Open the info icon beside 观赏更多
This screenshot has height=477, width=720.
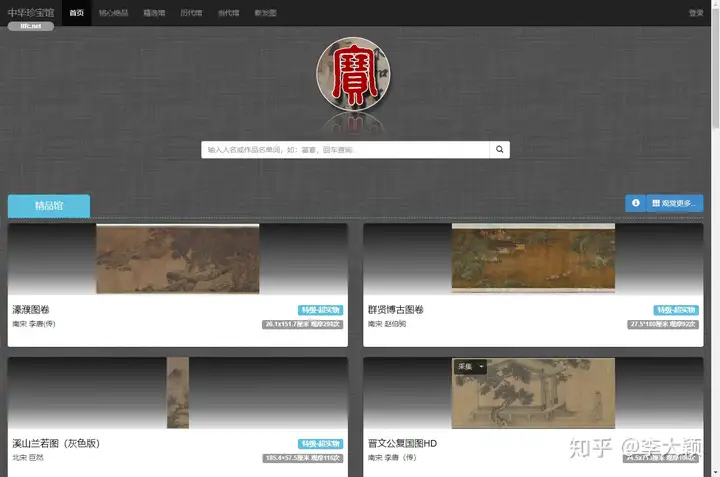coord(636,203)
